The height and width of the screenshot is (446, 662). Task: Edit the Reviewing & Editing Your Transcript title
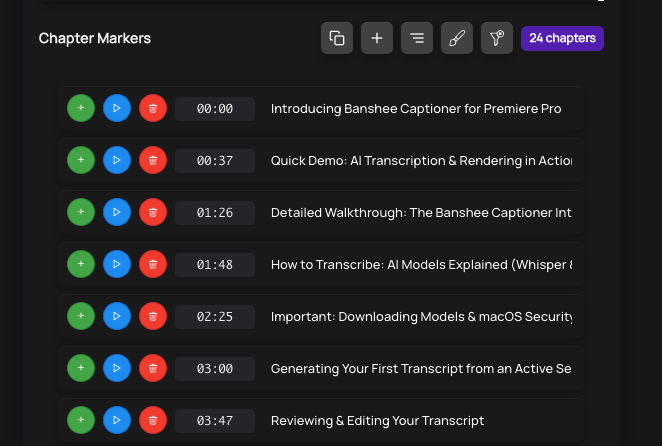pos(421,421)
